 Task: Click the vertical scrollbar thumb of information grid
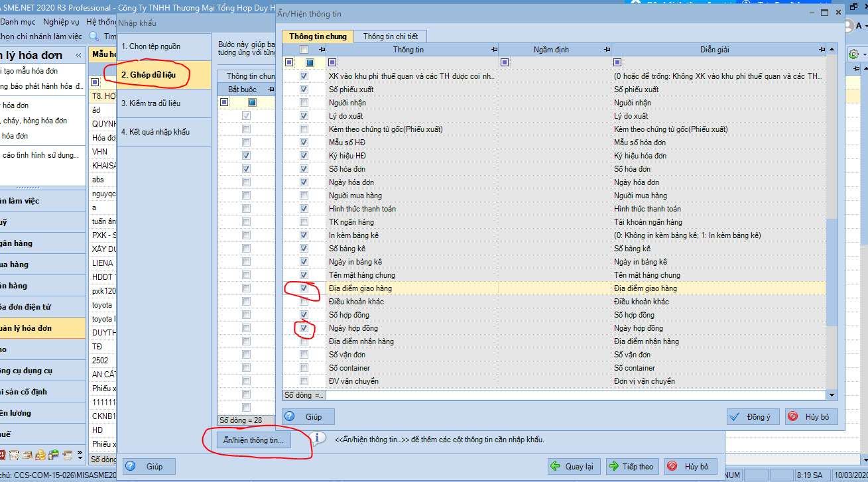click(832, 273)
